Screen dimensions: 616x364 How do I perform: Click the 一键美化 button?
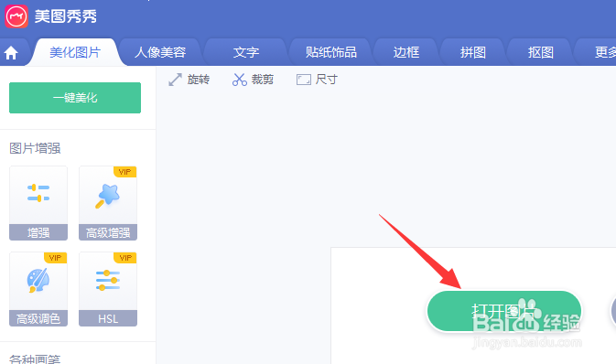point(75,98)
